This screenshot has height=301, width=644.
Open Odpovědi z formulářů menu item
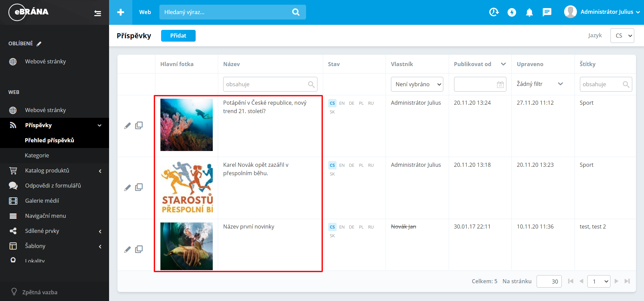tap(53, 186)
